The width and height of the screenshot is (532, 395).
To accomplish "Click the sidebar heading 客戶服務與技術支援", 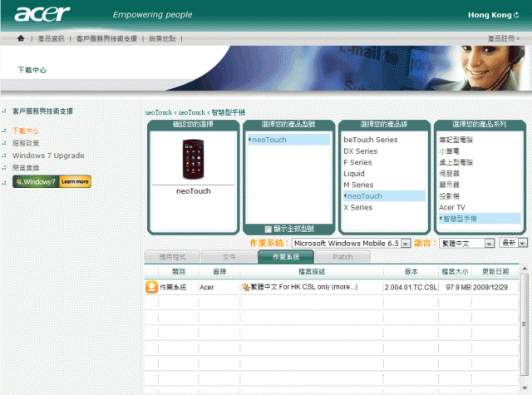I will (42, 111).
